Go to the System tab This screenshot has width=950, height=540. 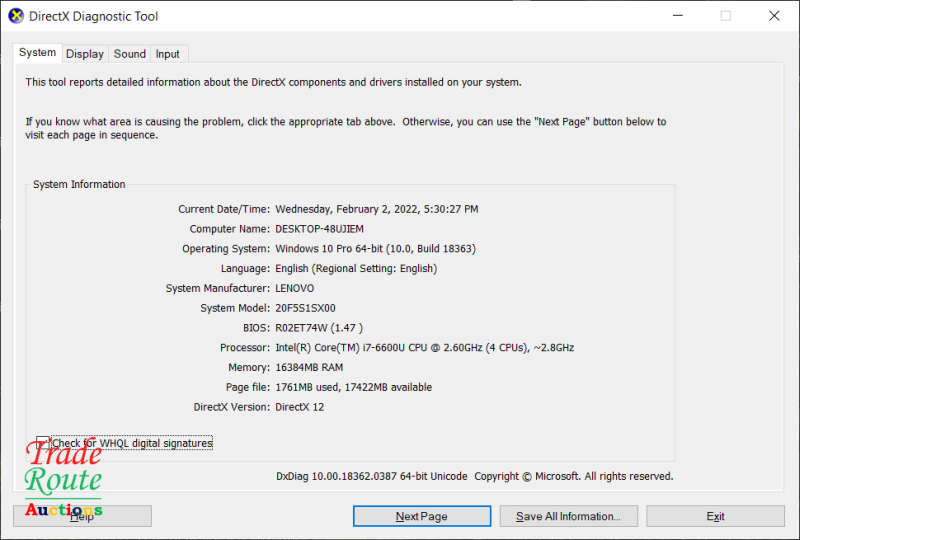click(x=38, y=53)
